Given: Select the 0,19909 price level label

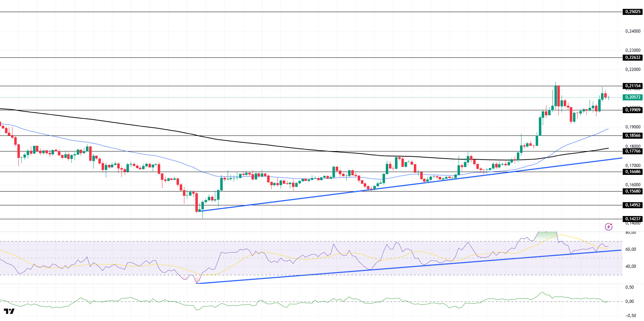Looking at the screenshot, I should coord(633,110).
